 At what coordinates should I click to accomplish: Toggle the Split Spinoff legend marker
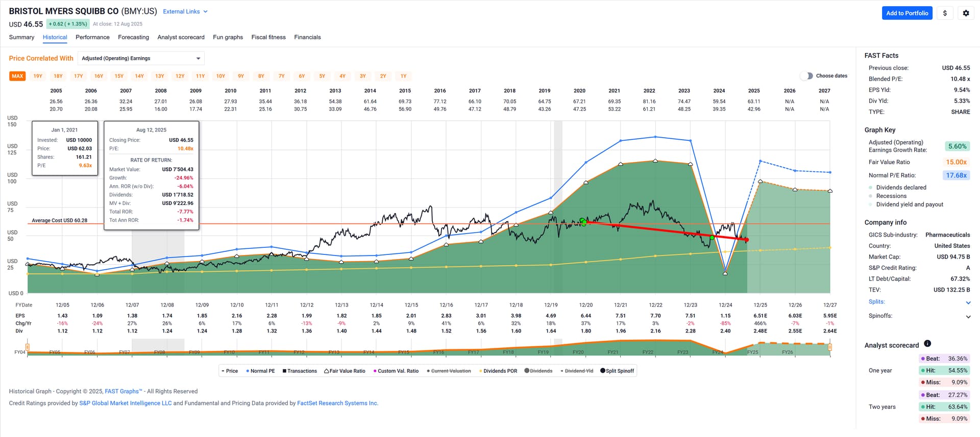pyautogui.click(x=603, y=371)
